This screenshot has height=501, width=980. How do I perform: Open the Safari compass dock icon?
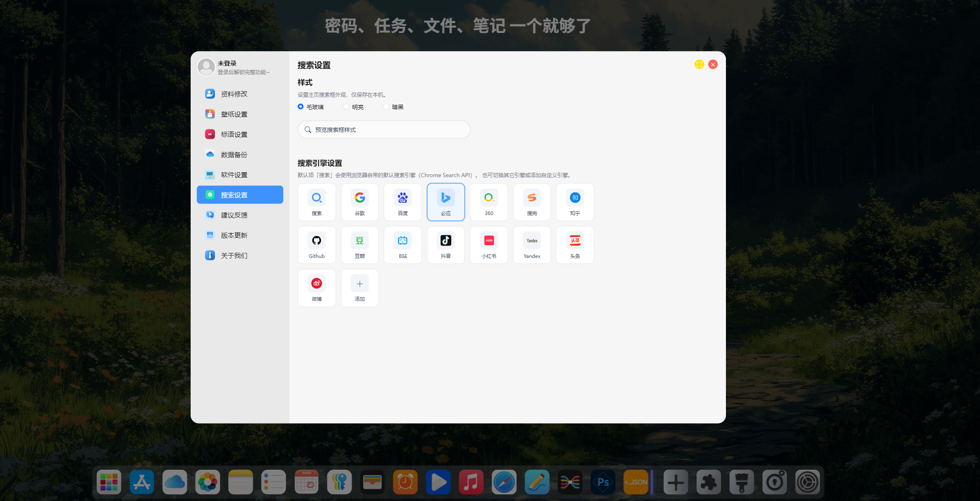pos(504,482)
